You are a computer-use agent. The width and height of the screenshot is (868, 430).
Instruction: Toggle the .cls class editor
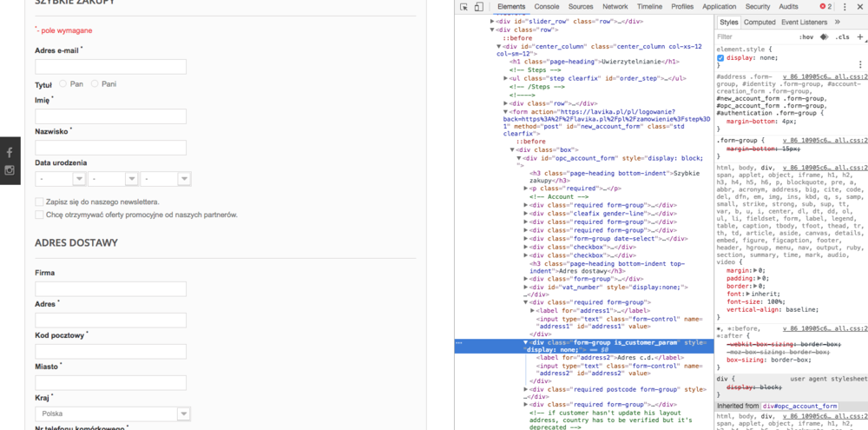(x=842, y=37)
